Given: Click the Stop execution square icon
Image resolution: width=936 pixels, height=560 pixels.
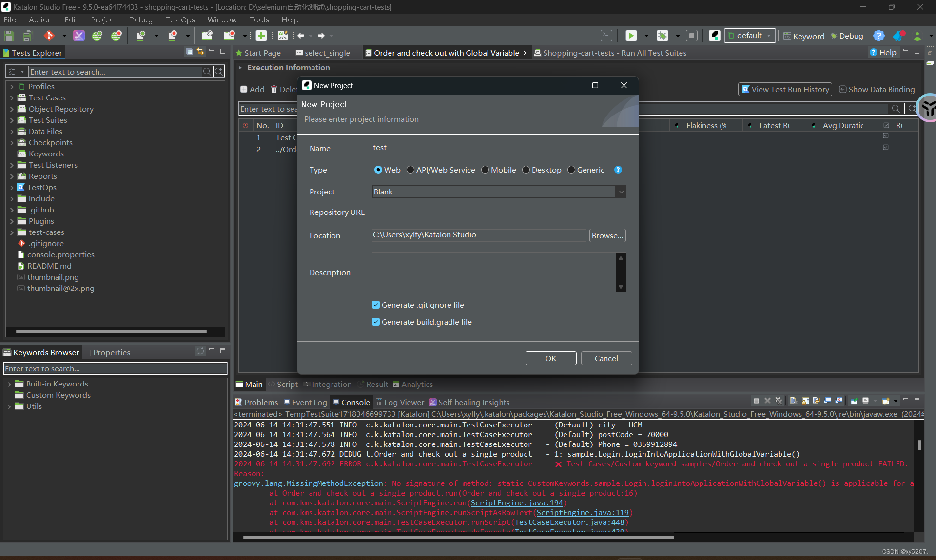Looking at the screenshot, I should point(691,36).
